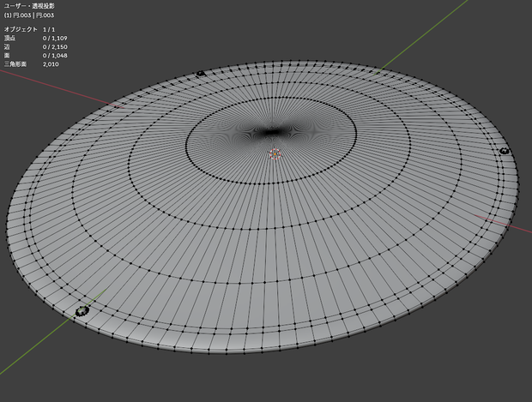The width and height of the screenshot is (532, 402).
Task: Click the red X axis line at upper left
Action: pos(61,89)
